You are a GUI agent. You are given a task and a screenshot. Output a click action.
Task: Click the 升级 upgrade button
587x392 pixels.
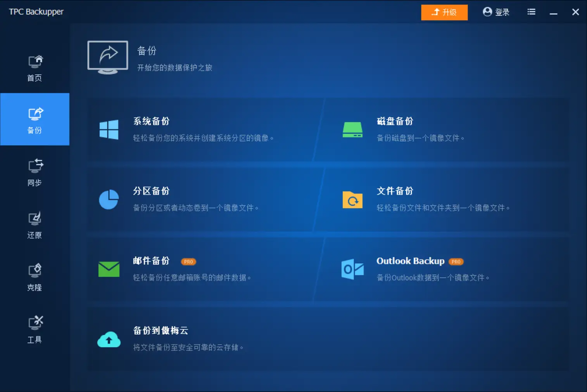444,12
